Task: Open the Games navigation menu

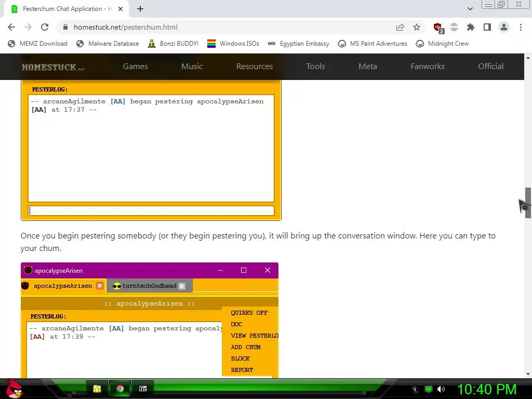Action: coord(136,66)
